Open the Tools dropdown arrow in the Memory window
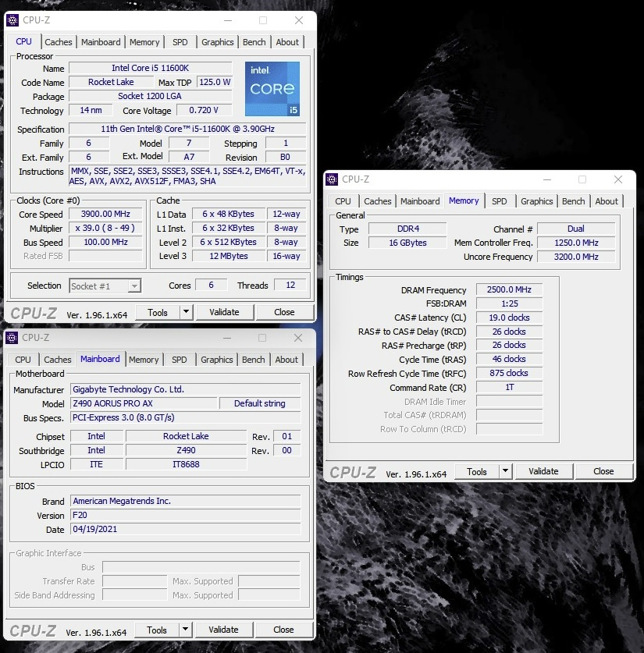The width and height of the screenshot is (644, 653). pos(505,470)
